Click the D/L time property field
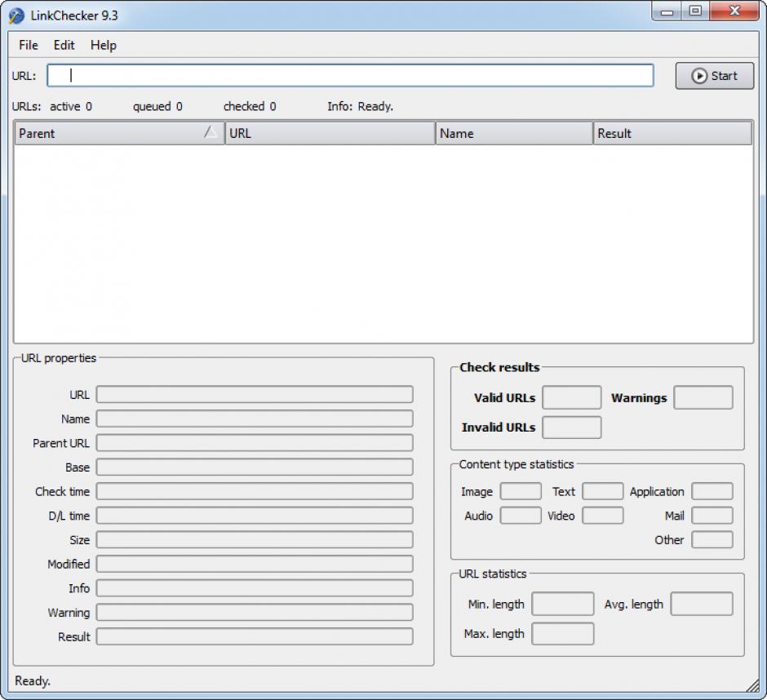 255,516
